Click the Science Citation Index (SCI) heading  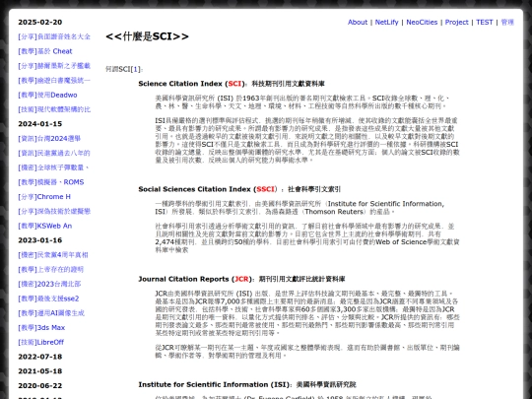tap(232, 84)
